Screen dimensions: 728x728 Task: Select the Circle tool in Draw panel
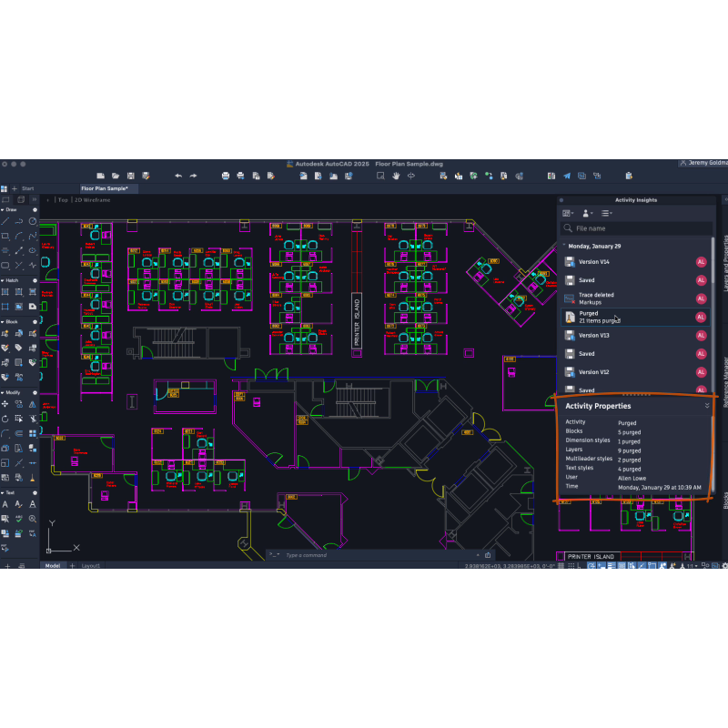click(33, 220)
